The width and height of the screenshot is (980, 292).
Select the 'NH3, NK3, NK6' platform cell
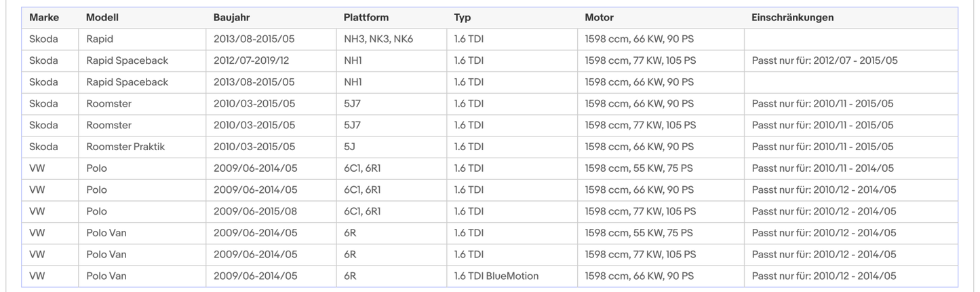coord(378,39)
